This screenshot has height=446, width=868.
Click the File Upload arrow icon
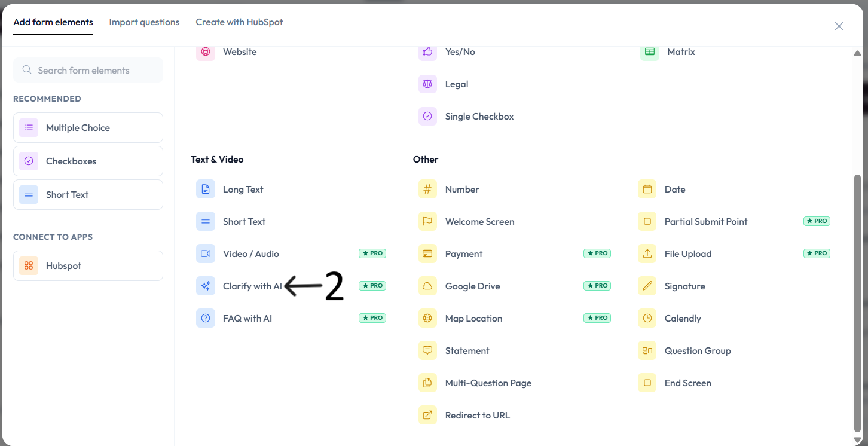click(647, 254)
